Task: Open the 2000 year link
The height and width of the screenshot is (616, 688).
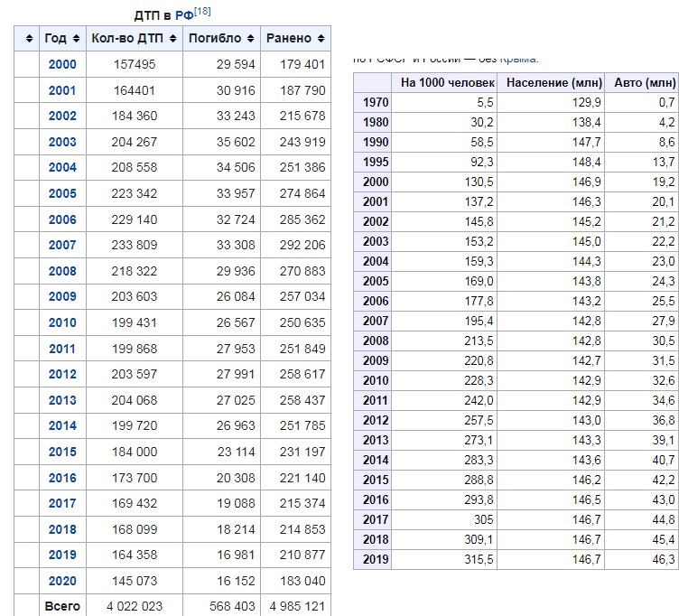Action: [62, 64]
